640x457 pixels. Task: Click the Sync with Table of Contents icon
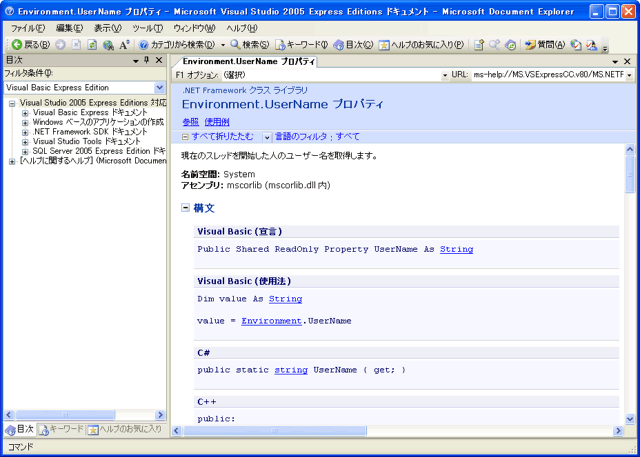click(x=511, y=44)
